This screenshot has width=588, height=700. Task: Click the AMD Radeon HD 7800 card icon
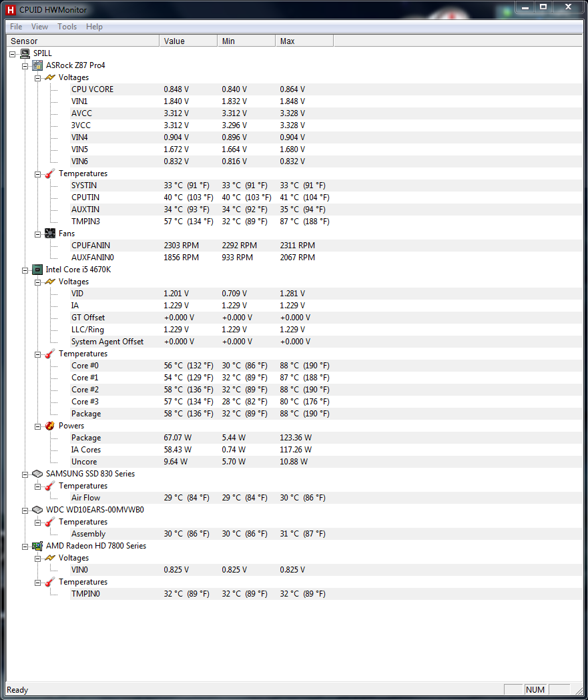[x=37, y=546]
